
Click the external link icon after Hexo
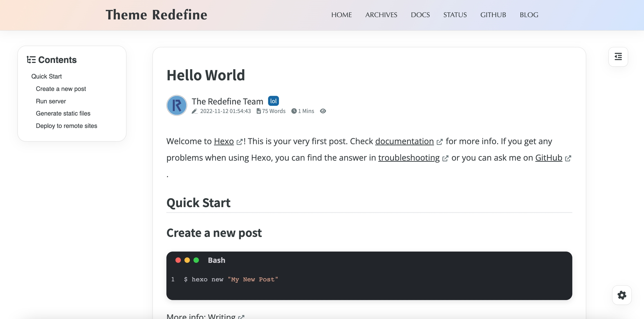tap(239, 142)
